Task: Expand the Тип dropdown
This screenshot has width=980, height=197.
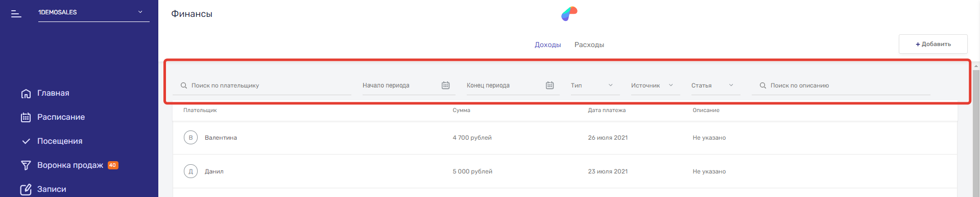Action: coord(595,85)
